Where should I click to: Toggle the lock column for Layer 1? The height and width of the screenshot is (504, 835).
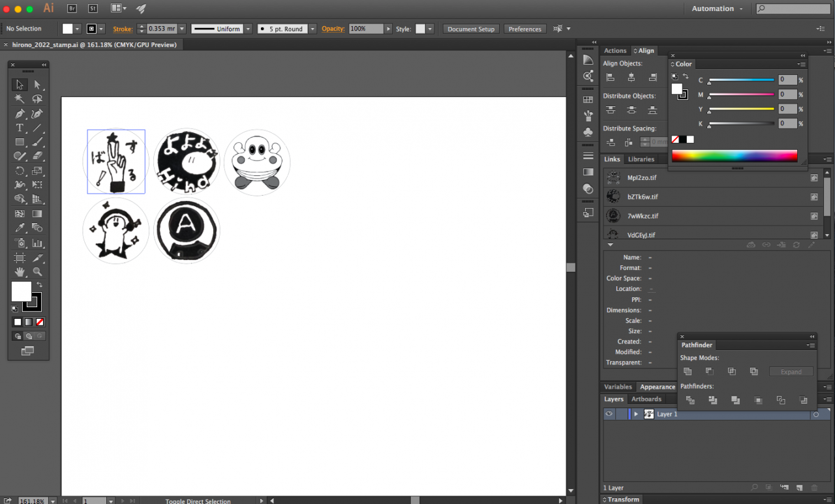tap(621, 414)
